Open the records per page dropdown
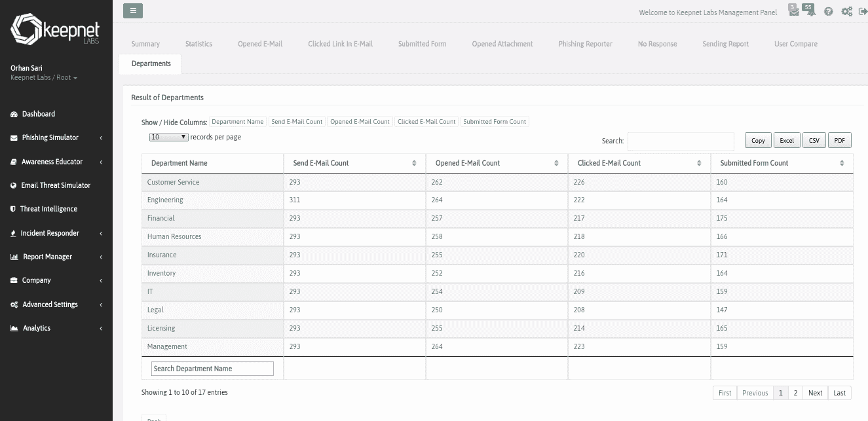 pos(169,137)
